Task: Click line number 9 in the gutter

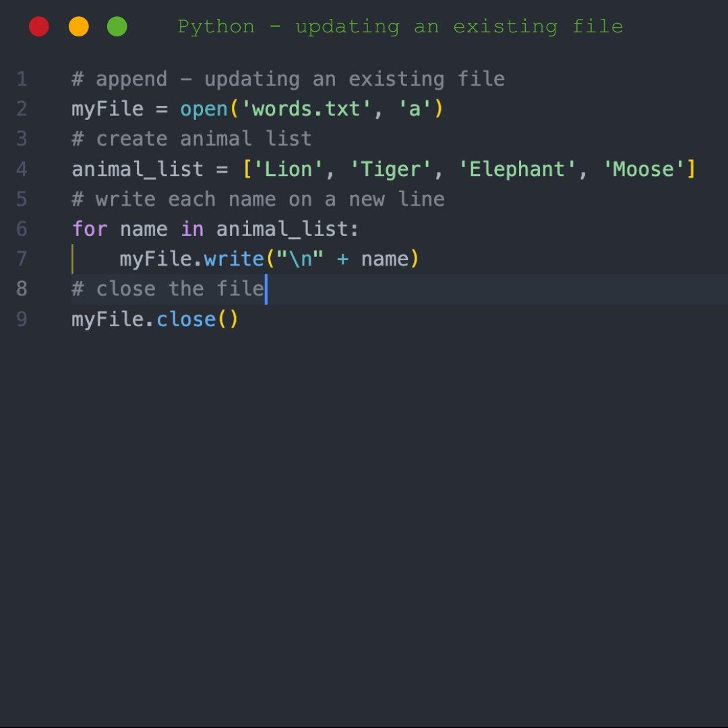Action: [x=22, y=319]
